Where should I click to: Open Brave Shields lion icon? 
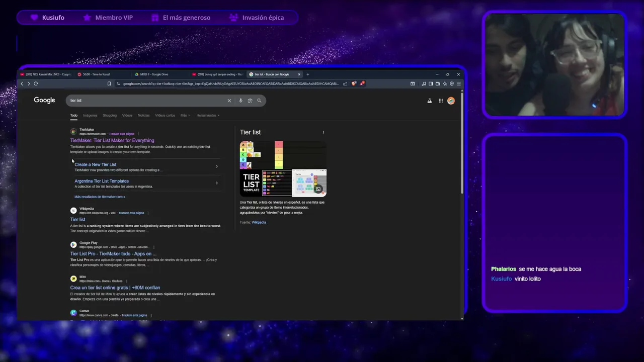tap(354, 83)
